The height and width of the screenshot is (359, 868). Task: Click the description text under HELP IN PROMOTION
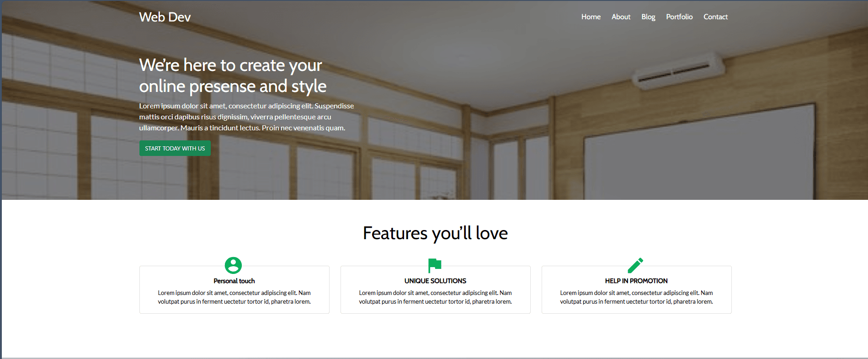pos(636,297)
